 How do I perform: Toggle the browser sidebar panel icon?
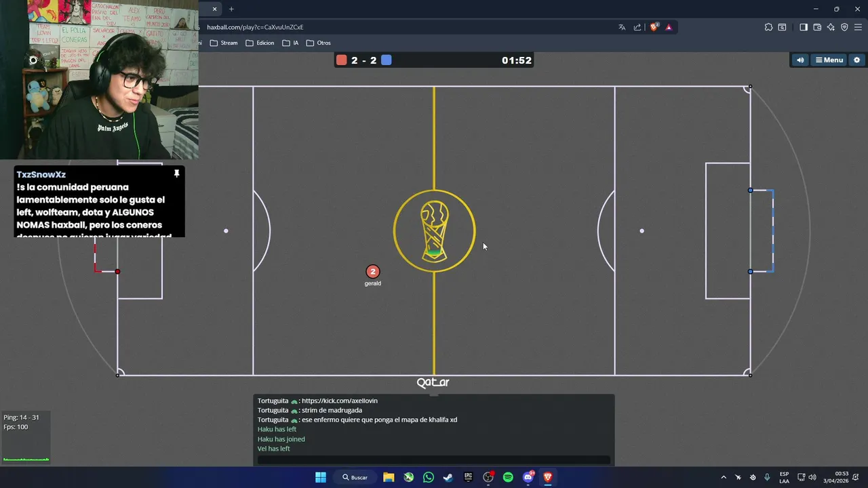click(804, 27)
